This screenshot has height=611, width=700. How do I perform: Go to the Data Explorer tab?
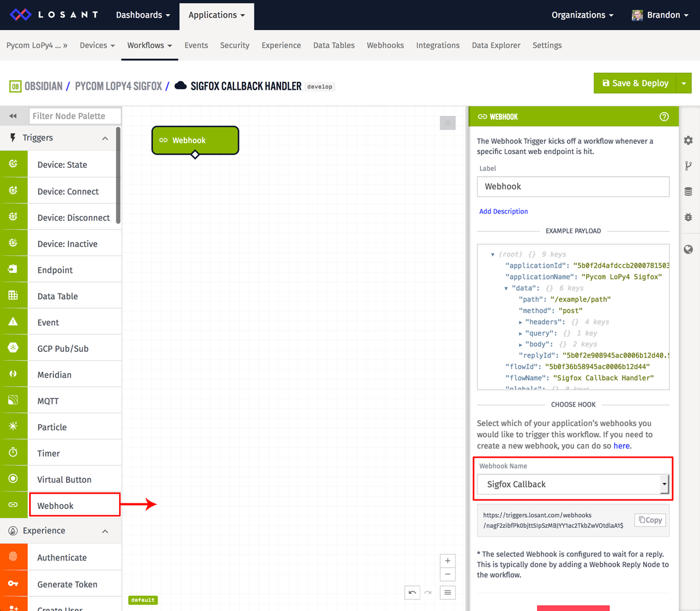coord(496,45)
